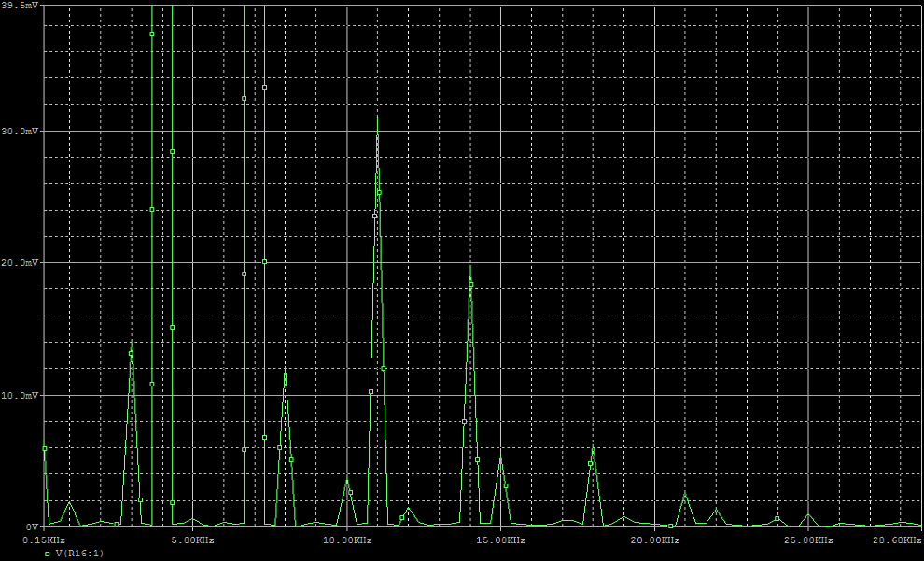Click the 39.5mV y-axis label
The height and width of the screenshot is (561, 924).
(x=19, y=5)
